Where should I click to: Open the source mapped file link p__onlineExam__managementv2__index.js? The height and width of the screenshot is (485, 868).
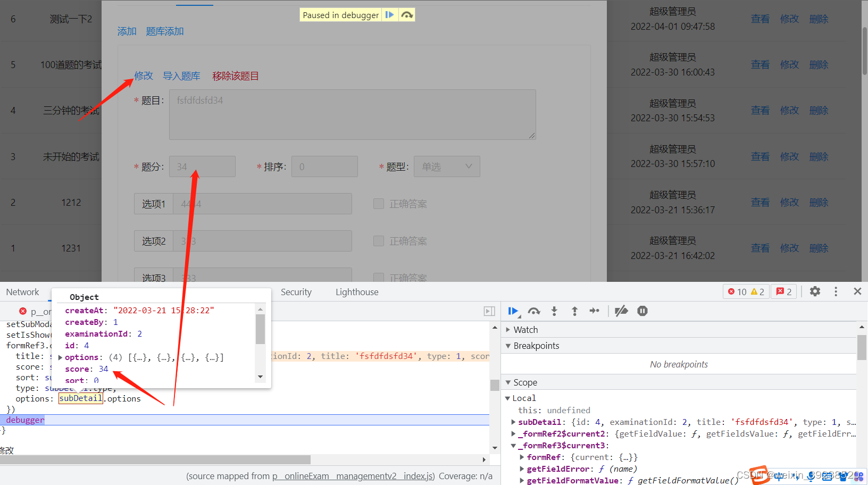[354, 476]
